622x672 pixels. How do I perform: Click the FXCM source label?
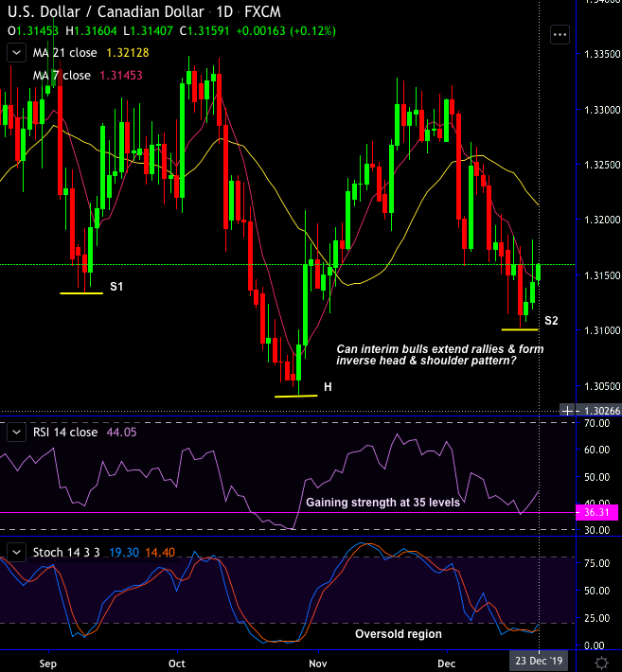(262, 12)
